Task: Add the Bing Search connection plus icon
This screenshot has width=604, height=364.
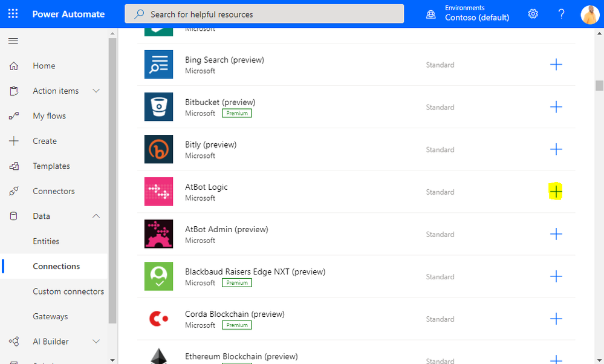Action: coord(556,65)
